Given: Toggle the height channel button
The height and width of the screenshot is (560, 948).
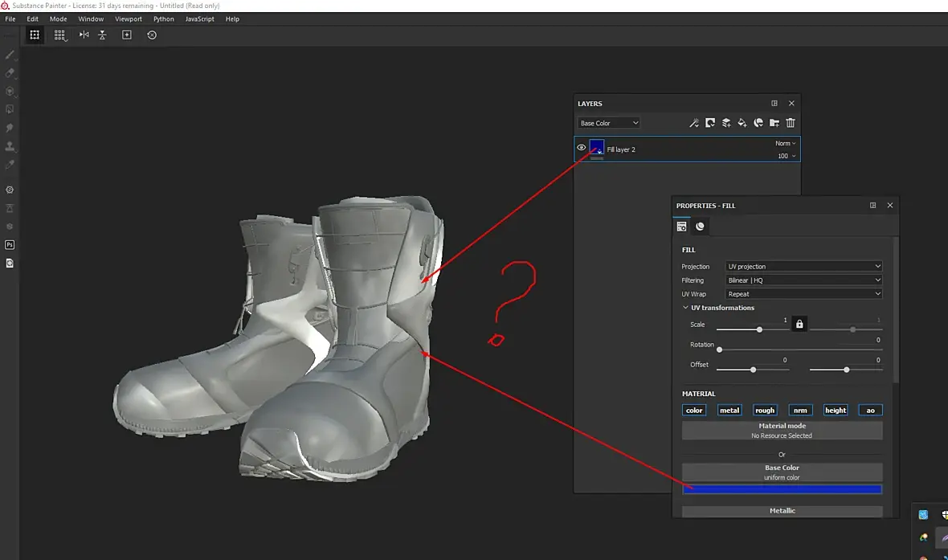Looking at the screenshot, I should pos(836,410).
